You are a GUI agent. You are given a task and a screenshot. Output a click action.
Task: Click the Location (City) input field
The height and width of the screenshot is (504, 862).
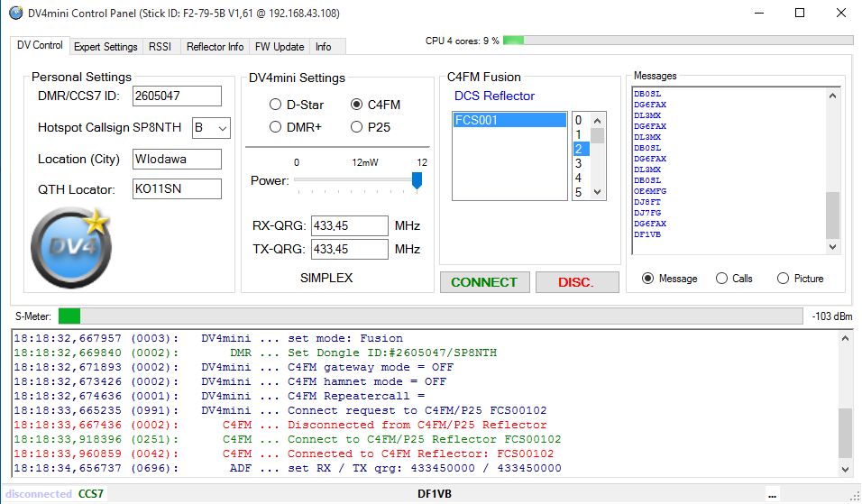pyautogui.click(x=177, y=159)
